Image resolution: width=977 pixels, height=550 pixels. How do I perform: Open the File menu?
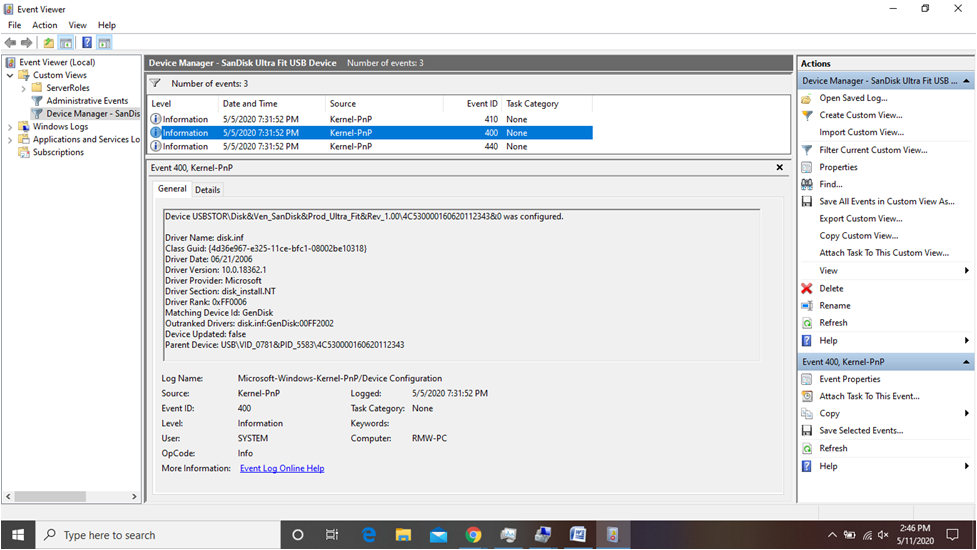pyautogui.click(x=14, y=25)
